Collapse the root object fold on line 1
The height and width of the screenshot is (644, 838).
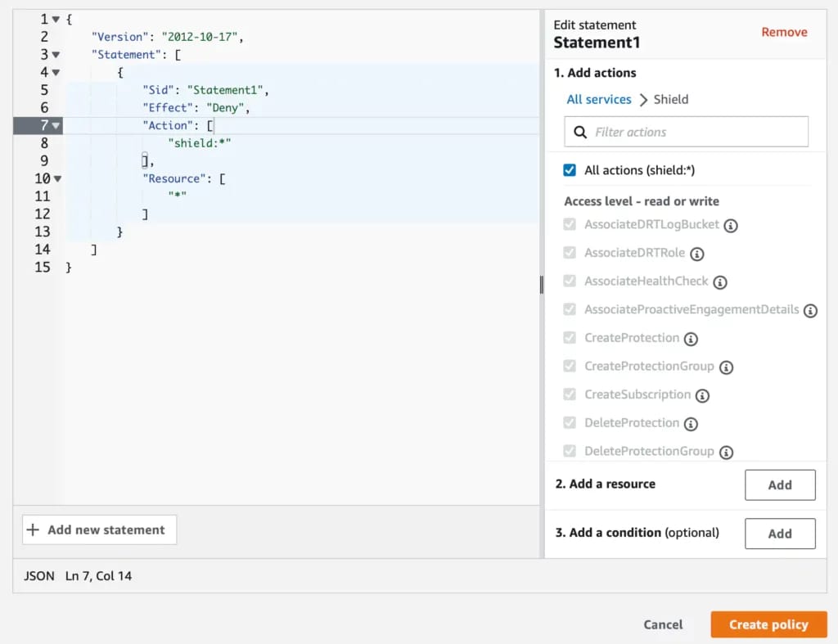point(56,20)
